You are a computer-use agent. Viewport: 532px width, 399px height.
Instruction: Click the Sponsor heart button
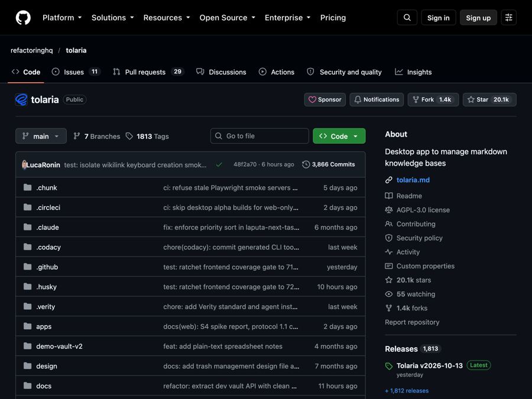[x=325, y=99]
